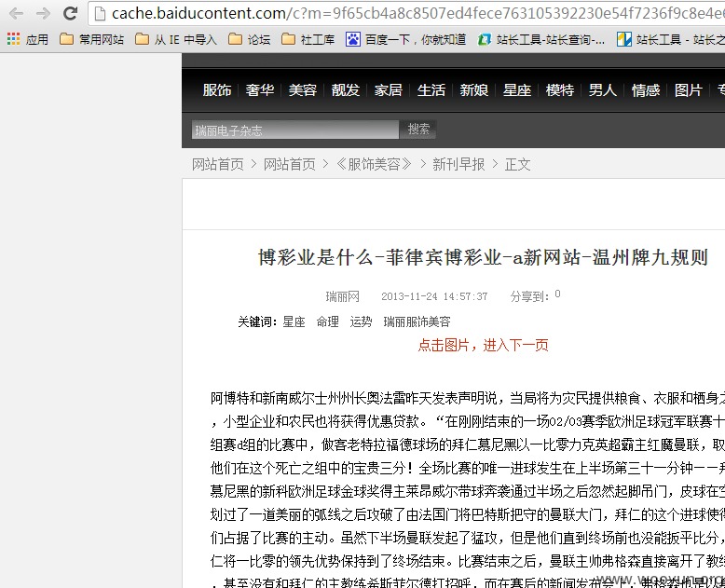Click the keyword tag 运势
This screenshot has height=588, width=725.
(361, 321)
